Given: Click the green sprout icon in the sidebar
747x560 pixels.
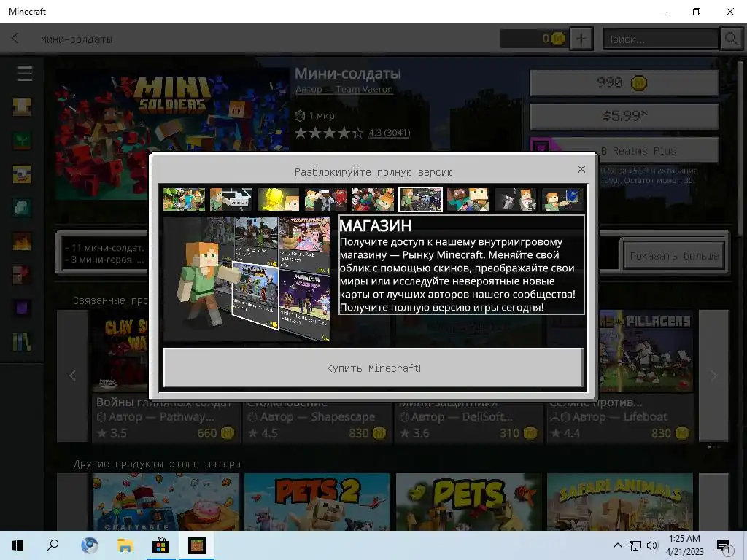Looking at the screenshot, I should coord(22,141).
